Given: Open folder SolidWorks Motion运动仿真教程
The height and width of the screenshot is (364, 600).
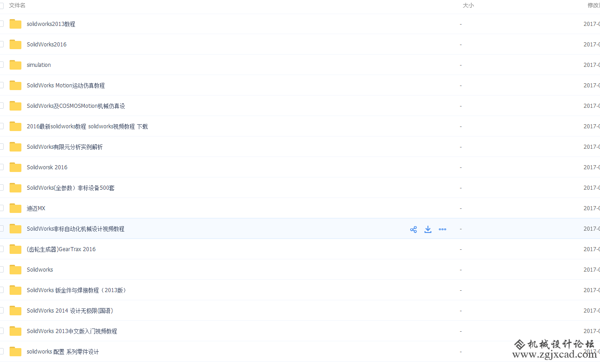Looking at the screenshot, I should (x=66, y=86).
